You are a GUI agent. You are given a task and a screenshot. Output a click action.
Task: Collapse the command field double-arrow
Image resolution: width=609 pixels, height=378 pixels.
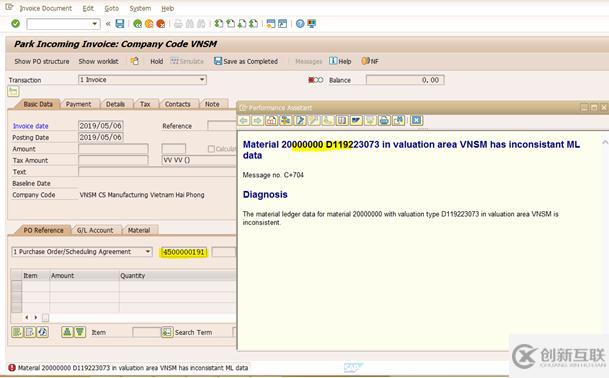[x=108, y=24]
